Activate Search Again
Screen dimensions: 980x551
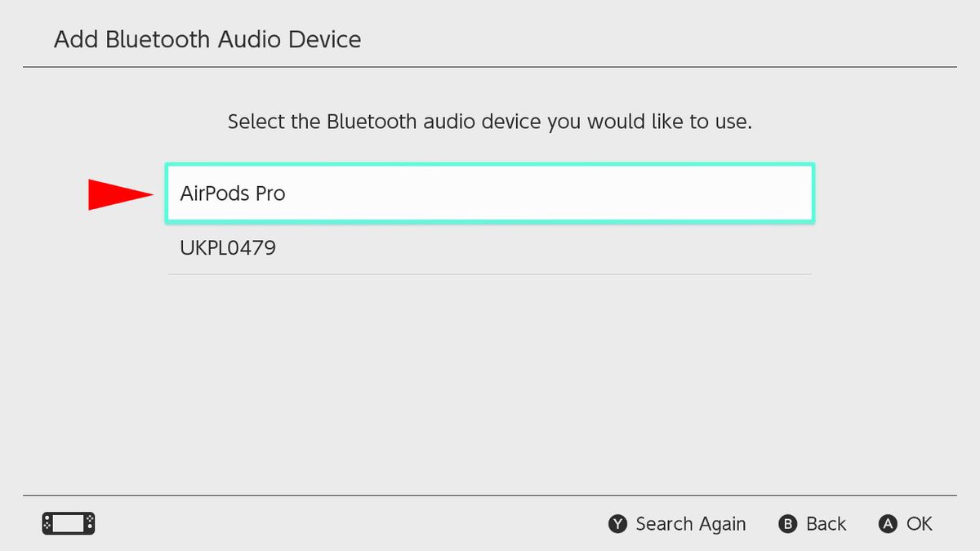point(690,523)
